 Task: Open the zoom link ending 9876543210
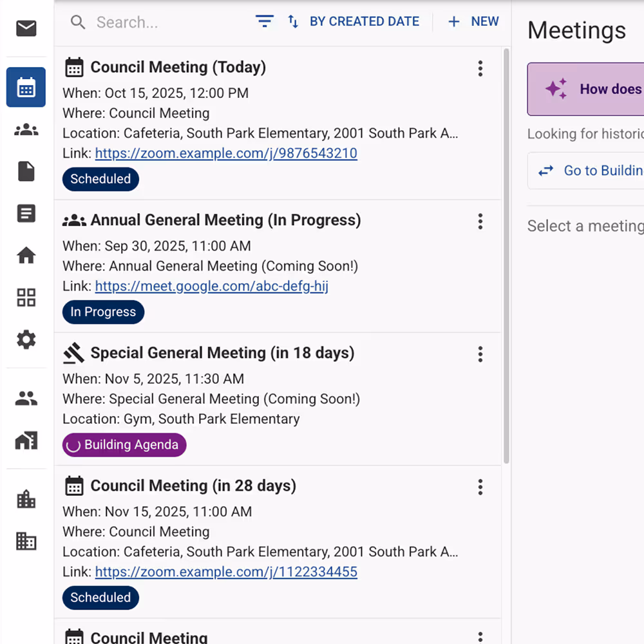click(226, 153)
